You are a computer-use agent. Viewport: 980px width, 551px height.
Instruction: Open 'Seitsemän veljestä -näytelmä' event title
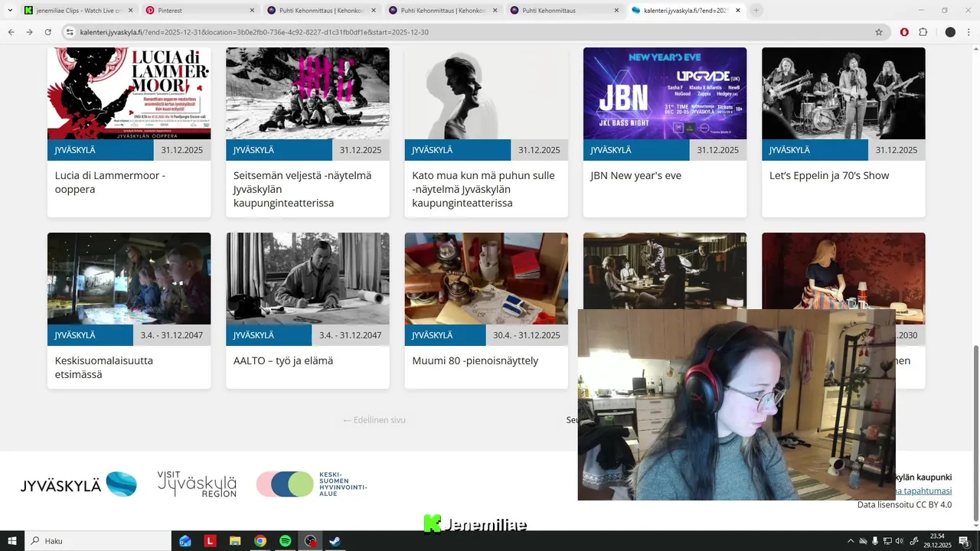(x=302, y=189)
